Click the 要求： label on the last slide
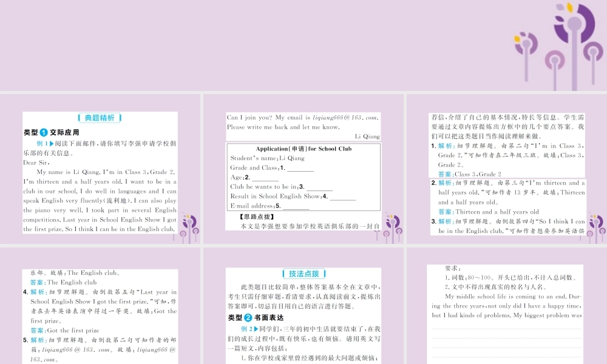 tap(452, 268)
